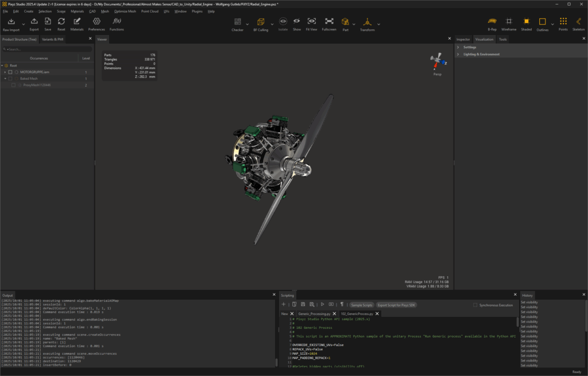Click the Sample Scripts button
588x376 pixels.
coord(361,305)
